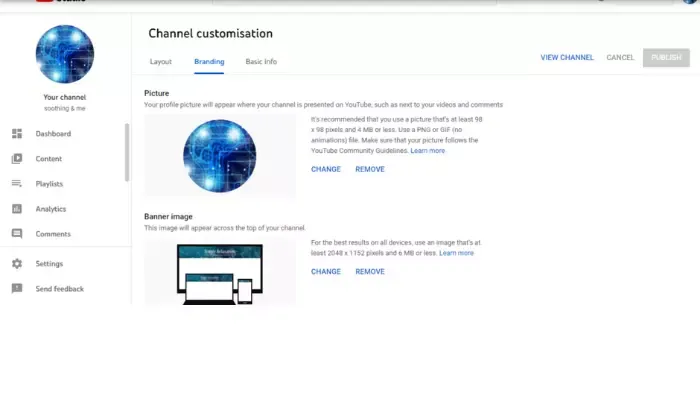
Task: Click the CANCEL button
Action: 620,58
